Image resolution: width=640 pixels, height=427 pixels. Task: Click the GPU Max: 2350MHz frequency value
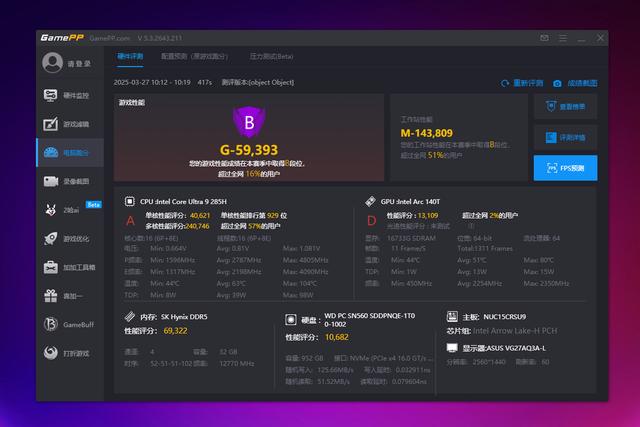[546, 283]
